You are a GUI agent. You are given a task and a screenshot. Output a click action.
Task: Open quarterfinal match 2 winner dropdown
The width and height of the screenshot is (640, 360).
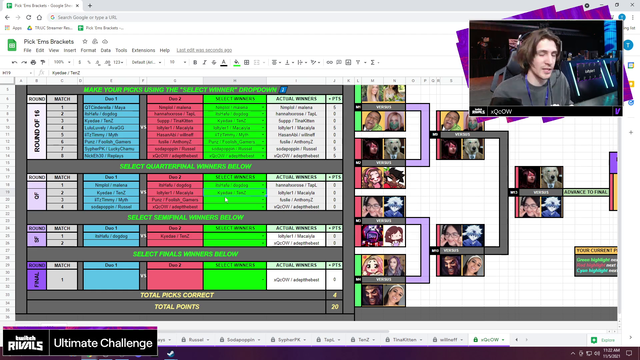(x=263, y=193)
